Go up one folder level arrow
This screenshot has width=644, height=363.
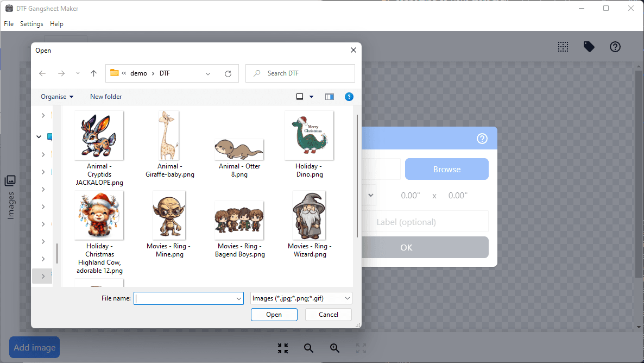(93, 73)
